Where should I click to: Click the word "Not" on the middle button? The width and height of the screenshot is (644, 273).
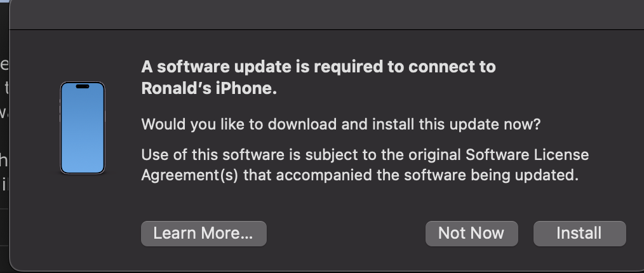452,233
